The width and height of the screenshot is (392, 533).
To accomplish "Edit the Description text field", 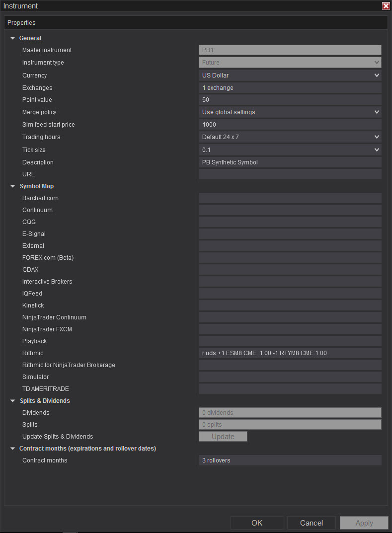I will coord(290,162).
